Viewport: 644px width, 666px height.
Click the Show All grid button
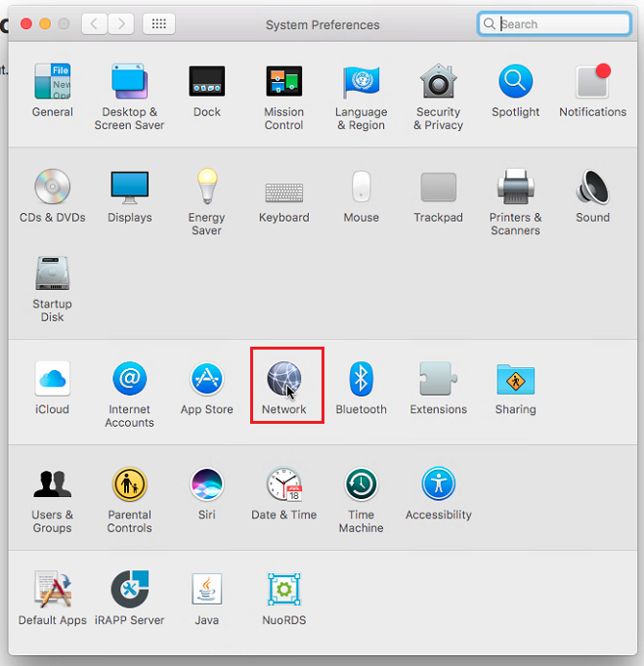tap(158, 23)
